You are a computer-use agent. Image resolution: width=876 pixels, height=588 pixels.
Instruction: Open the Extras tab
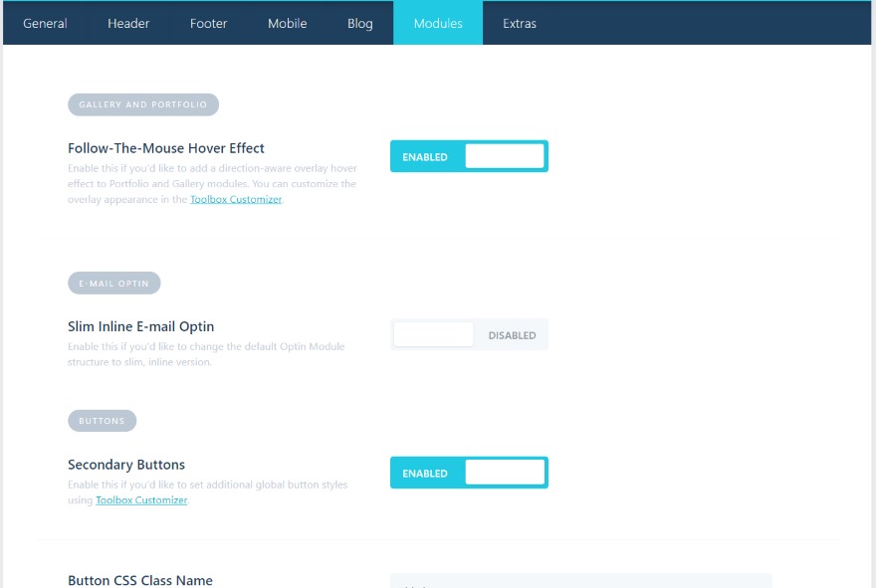[x=520, y=24]
